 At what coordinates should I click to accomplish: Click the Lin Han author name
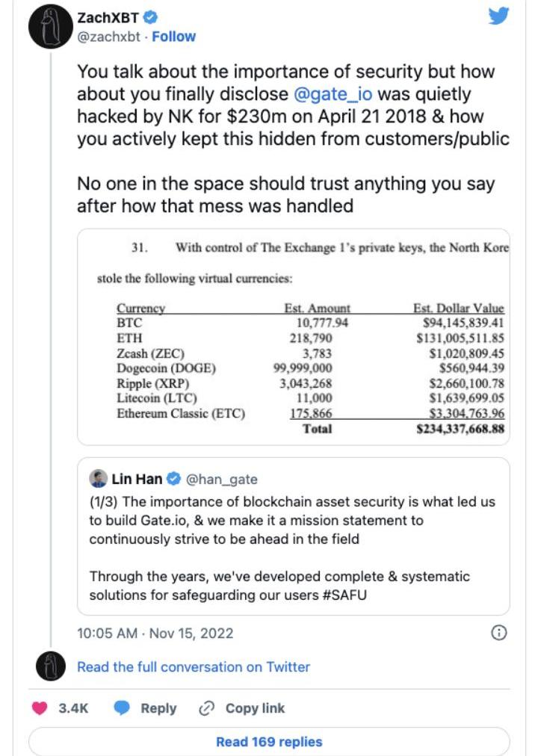[137, 479]
